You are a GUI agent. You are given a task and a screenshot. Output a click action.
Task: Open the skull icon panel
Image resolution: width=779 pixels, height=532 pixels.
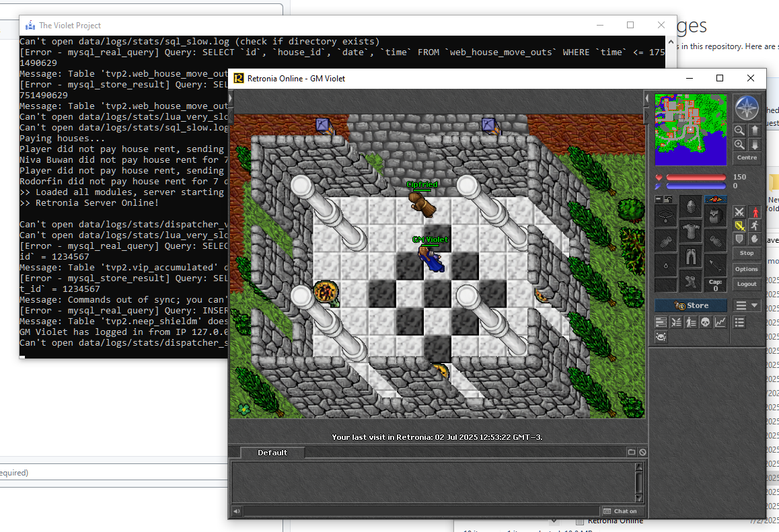pos(705,323)
